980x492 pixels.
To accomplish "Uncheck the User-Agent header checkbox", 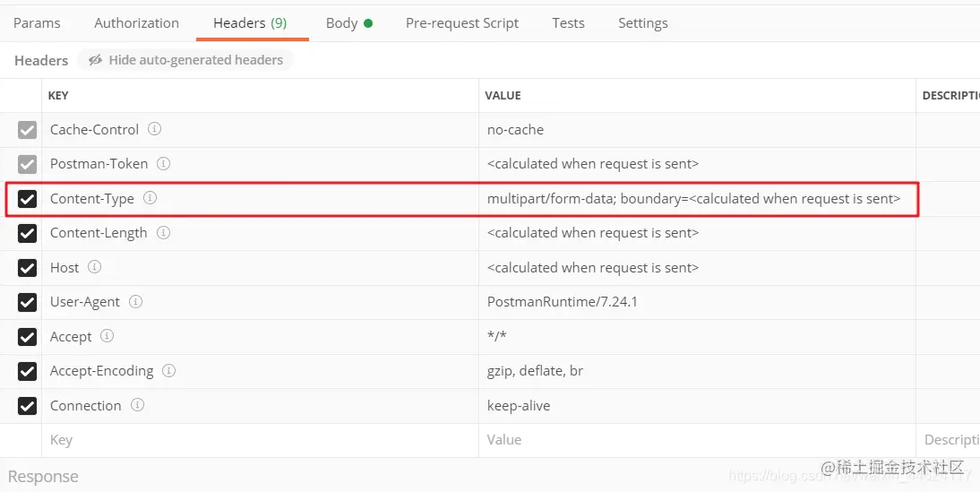I will pyautogui.click(x=28, y=302).
